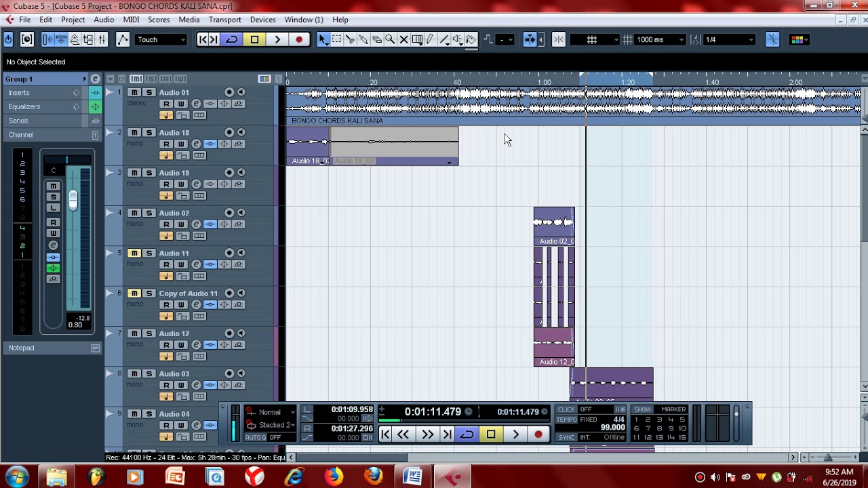
Task: Adjust the Inspector channel volume fader
Action: pyautogui.click(x=73, y=201)
